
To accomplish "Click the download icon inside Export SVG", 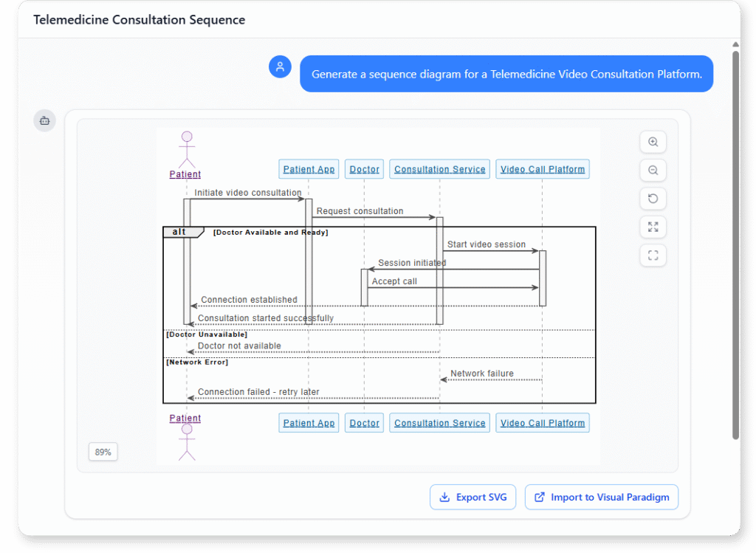I will tap(446, 497).
